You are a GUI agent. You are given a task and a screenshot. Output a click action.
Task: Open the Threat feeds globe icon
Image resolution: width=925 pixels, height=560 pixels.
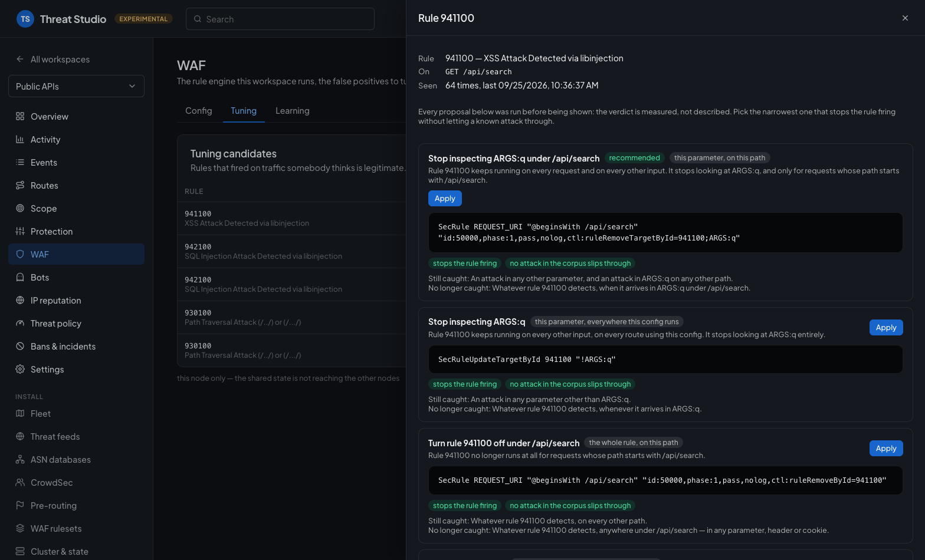20,437
